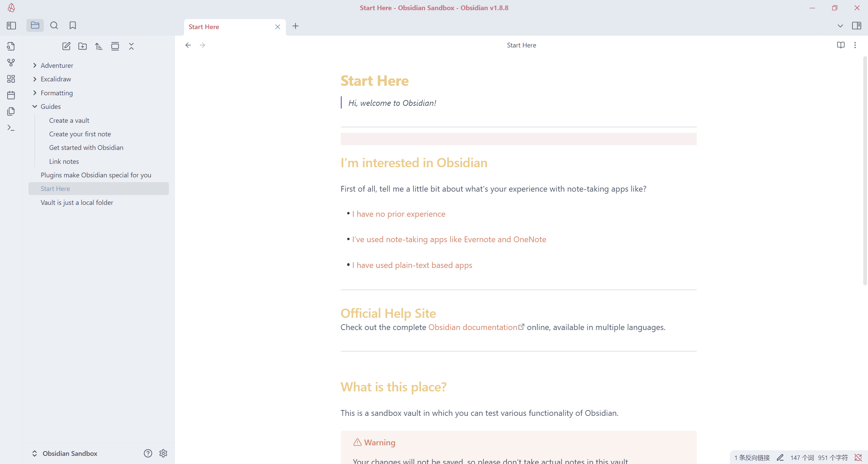The width and height of the screenshot is (868, 464).
Task: Open the note more options menu
Action: pos(855,45)
